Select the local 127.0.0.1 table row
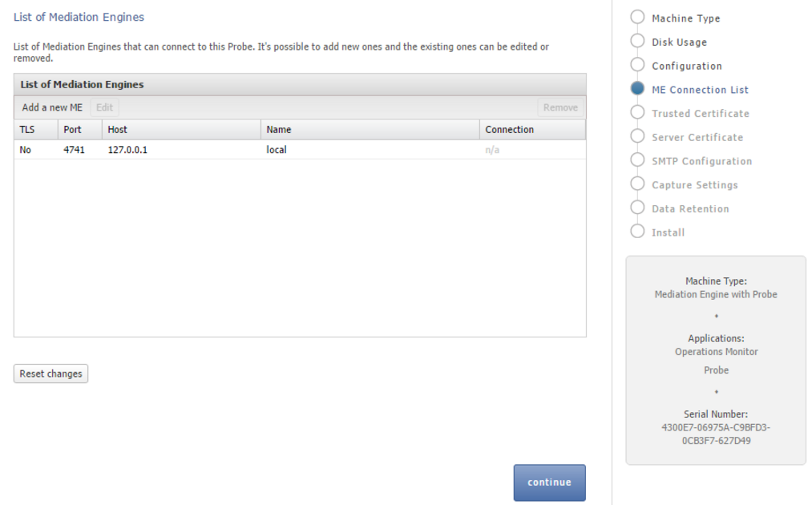The height and width of the screenshot is (505, 812). click(300, 150)
